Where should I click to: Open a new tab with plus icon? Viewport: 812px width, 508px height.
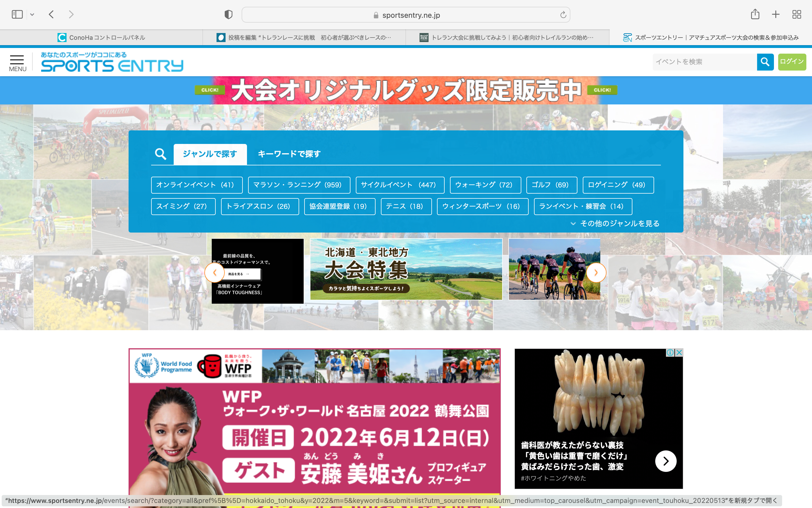pyautogui.click(x=775, y=14)
